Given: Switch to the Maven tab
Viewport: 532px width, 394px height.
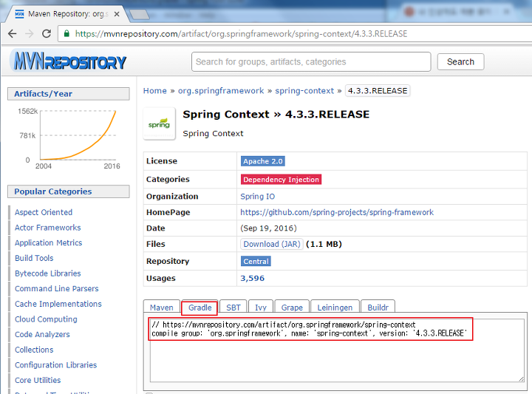Looking at the screenshot, I should 162,307.
